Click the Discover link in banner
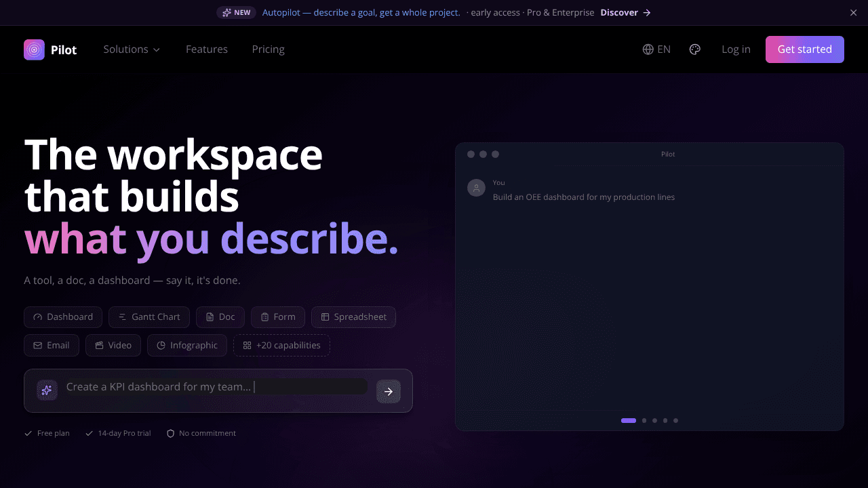The image size is (868, 488). (x=625, y=12)
